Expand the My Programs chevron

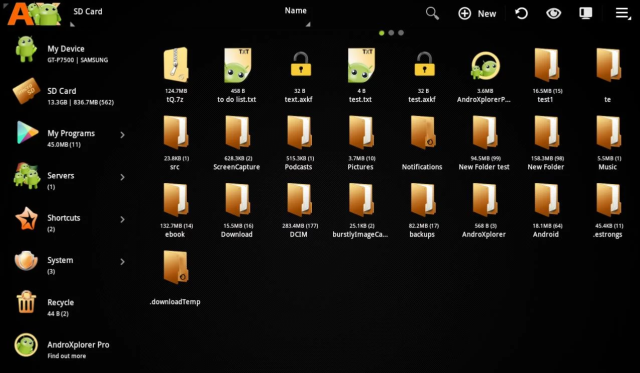[122, 135]
